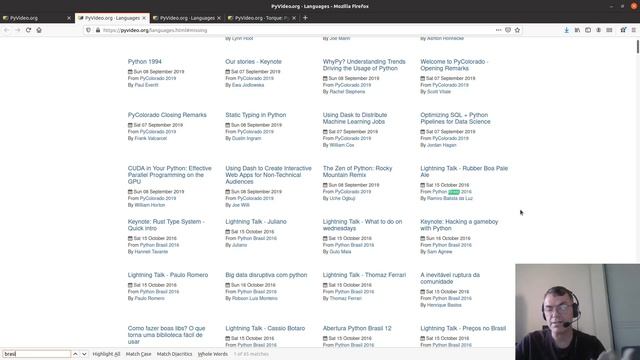Click the browser Forward arrow button

pyautogui.click(x=18, y=30)
